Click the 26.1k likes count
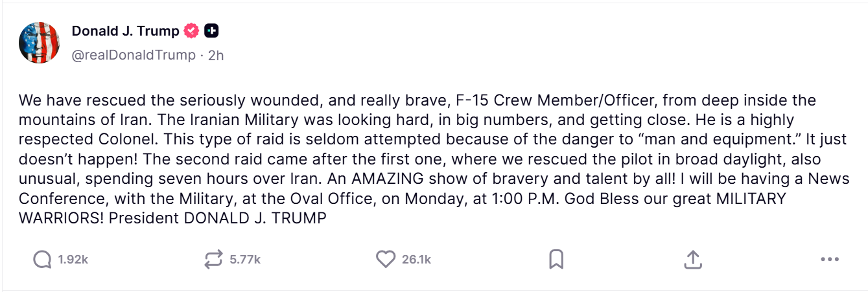 pos(416,260)
